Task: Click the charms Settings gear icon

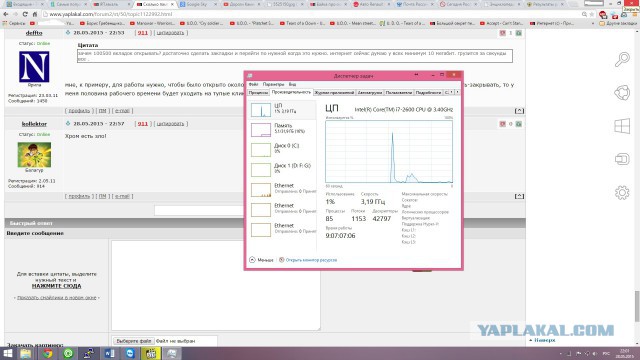Action: coord(622,192)
